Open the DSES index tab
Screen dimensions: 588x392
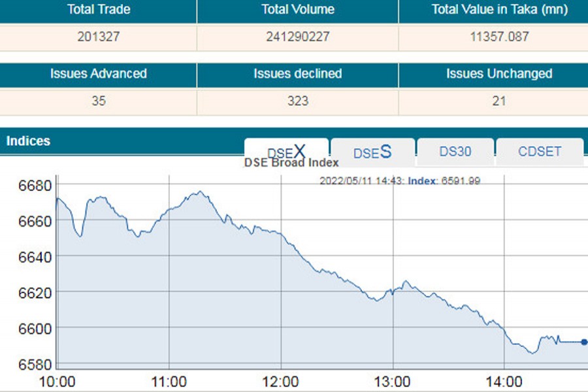pyautogui.click(x=372, y=152)
